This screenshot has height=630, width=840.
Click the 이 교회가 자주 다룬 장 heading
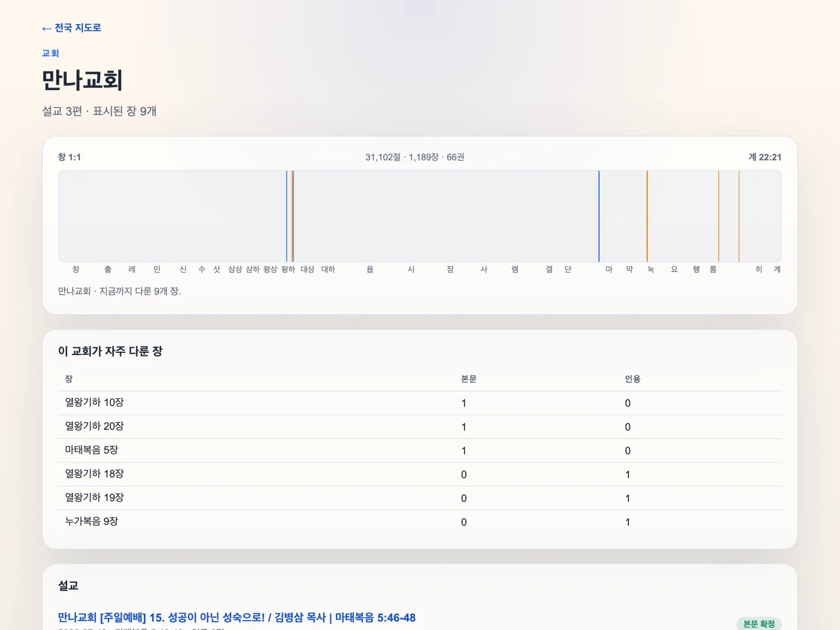(110, 351)
